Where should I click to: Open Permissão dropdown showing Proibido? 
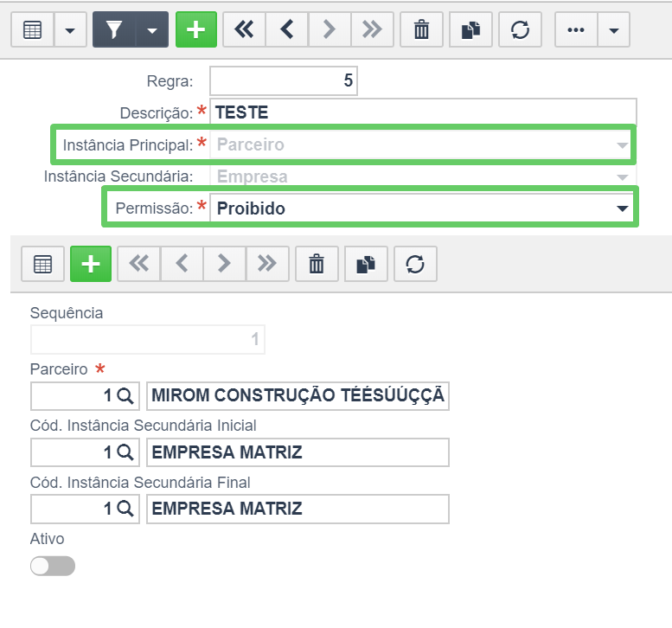421,208
